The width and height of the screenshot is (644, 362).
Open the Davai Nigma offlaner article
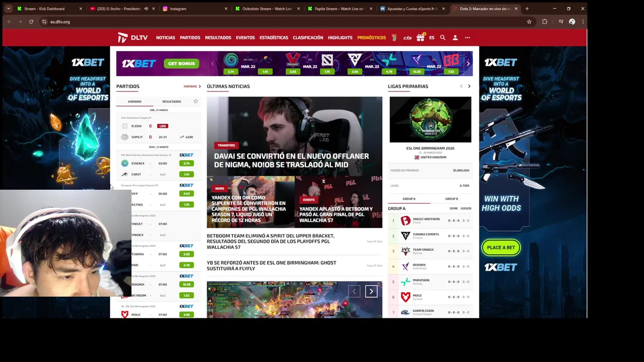pyautogui.click(x=294, y=136)
